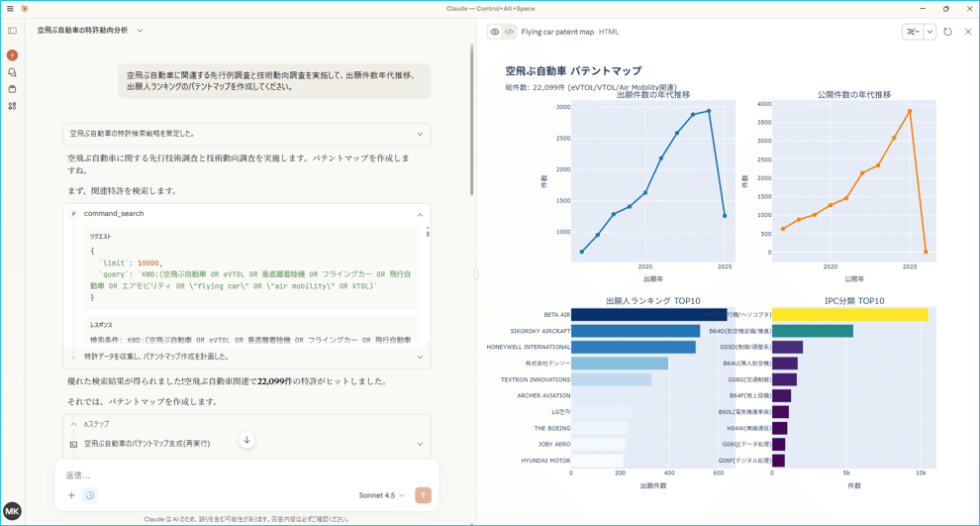Click the コピー copy button
This screenshot has width=980, height=526.
point(913,32)
